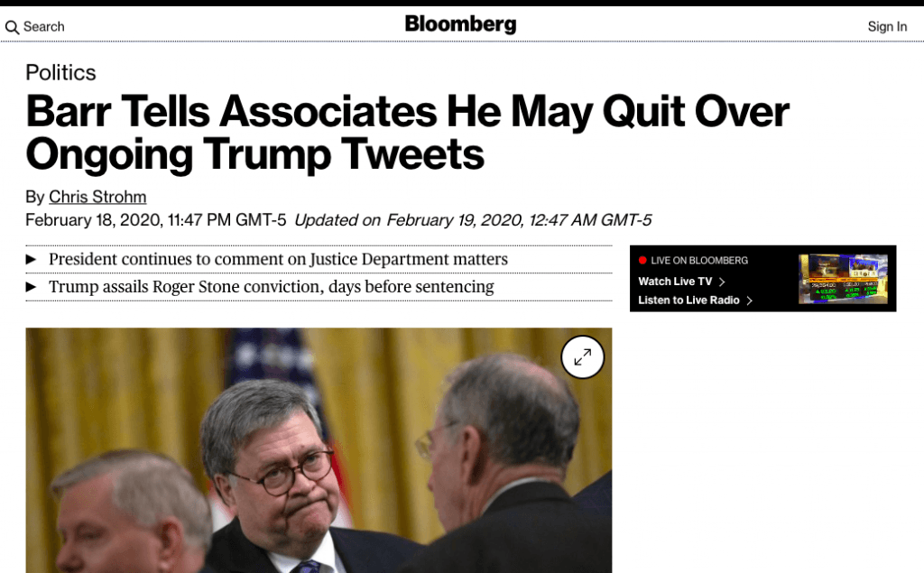This screenshot has width=924, height=573.
Task: Click the triangle before 'Trump assails Roger Stone'
Action: coord(32,287)
